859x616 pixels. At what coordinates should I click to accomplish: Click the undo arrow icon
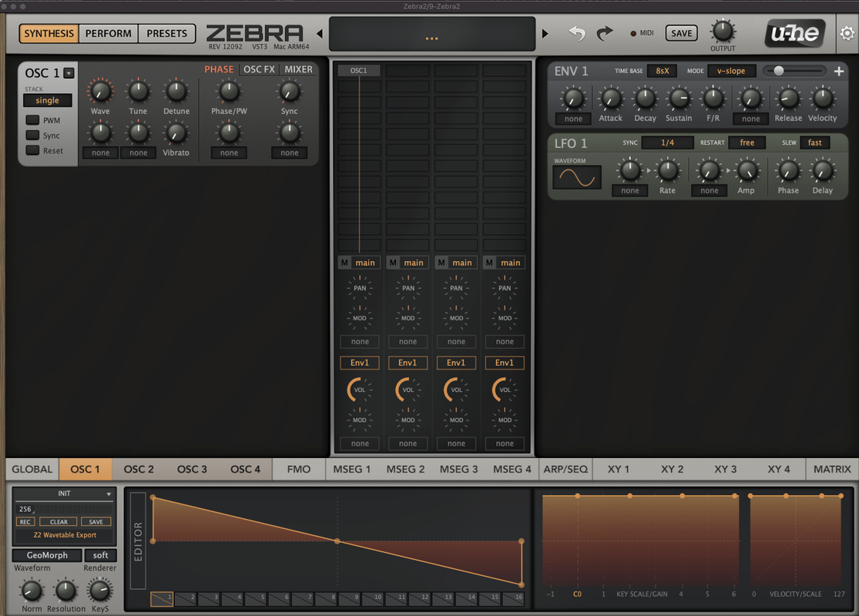pyautogui.click(x=577, y=33)
